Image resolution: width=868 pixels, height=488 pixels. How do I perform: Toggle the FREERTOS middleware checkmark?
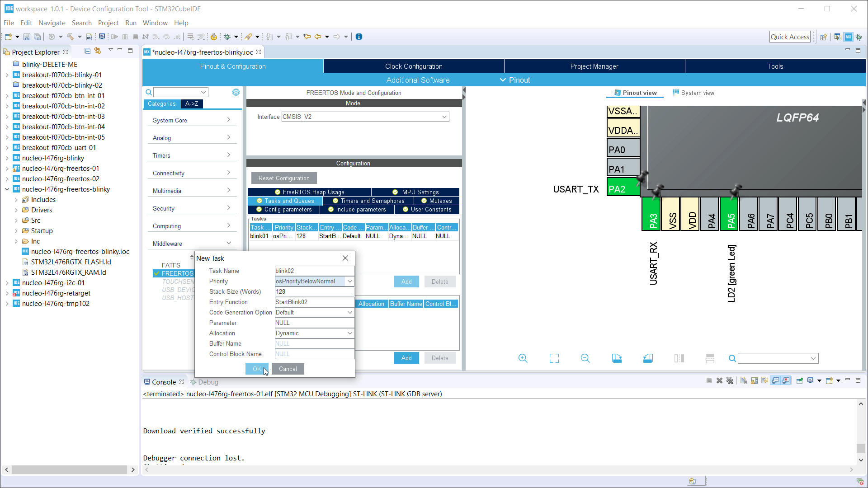(156, 273)
